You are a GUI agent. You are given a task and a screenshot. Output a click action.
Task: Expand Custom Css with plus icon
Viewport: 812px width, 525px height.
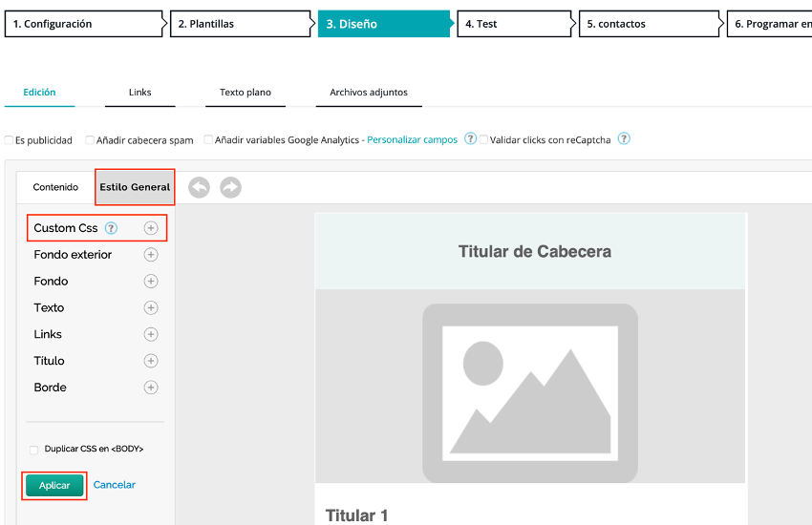click(x=150, y=228)
